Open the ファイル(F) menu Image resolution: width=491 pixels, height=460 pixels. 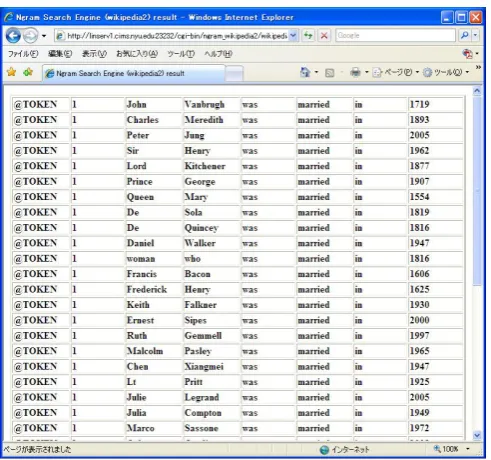pos(23,54)
